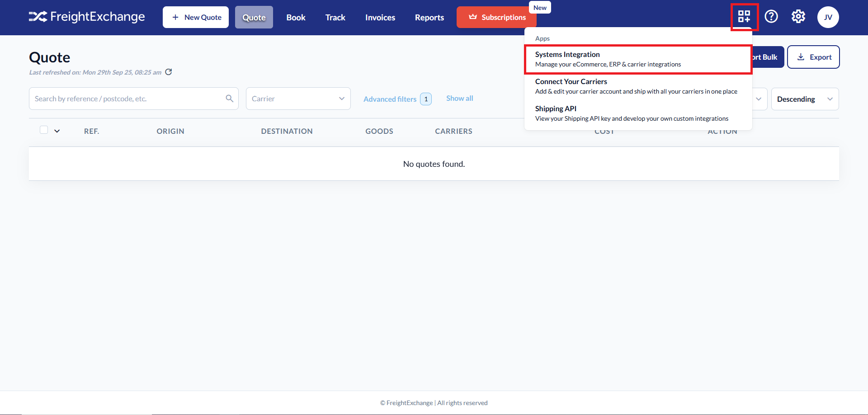Go to the Invoices tab

(x=380, y=17)
